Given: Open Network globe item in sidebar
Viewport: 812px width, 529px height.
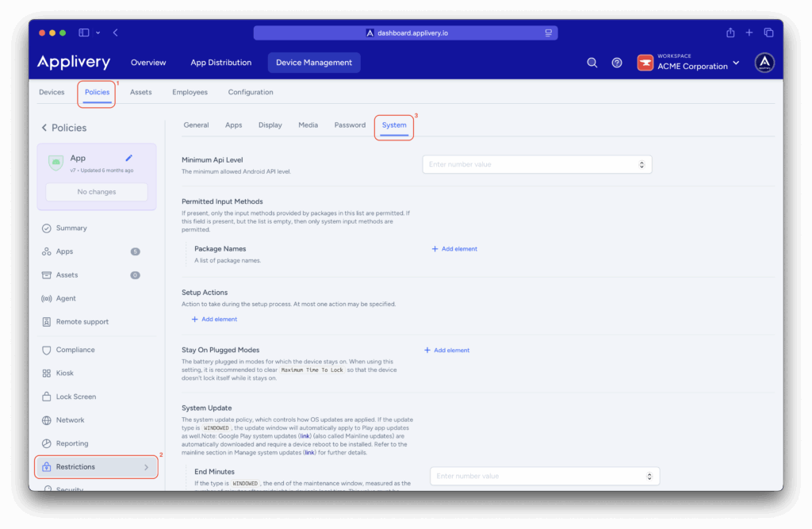Looking at the screenshot, I should point(70,420).
